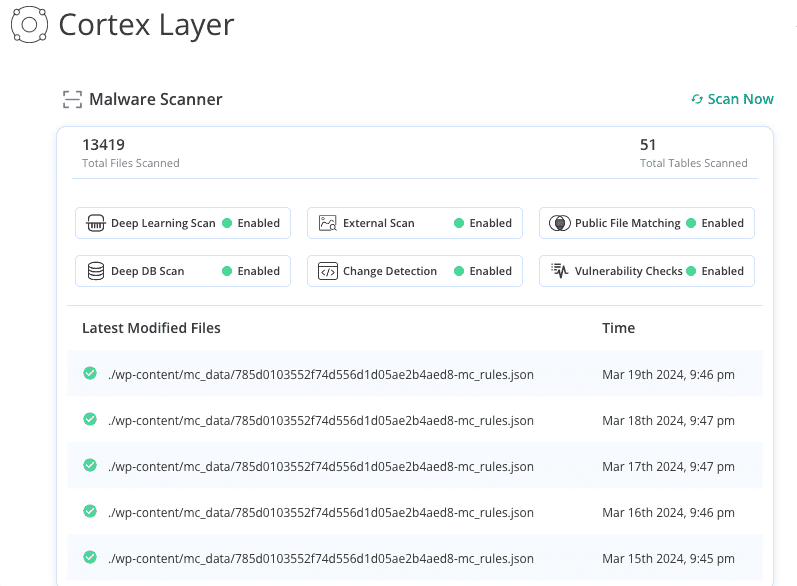Toggle Deep DB Scan enabled status dot
Viewport: 797px width, 586px height.
227,271
